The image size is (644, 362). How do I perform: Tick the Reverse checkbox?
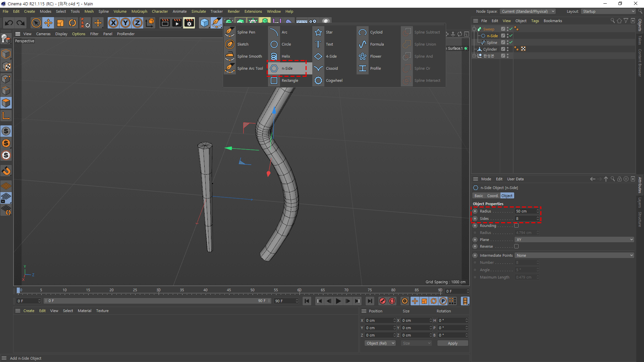click(x=516, y=246)
